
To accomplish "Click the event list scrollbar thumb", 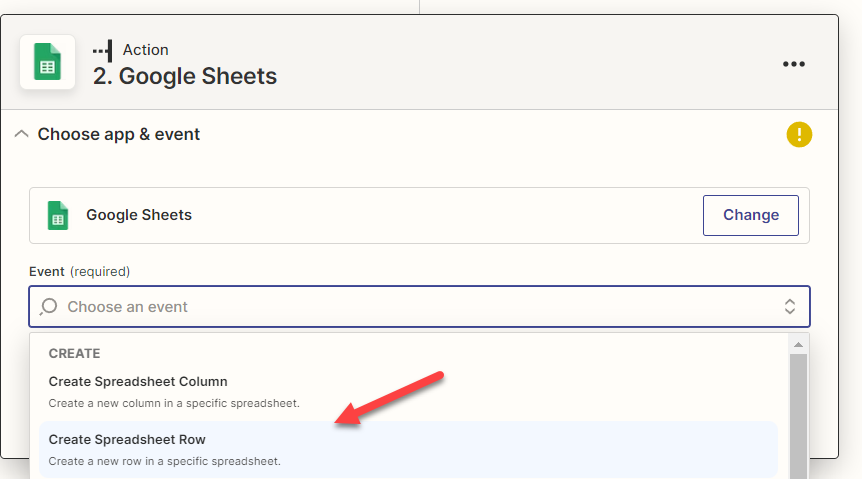I will [x=798, y=416].
